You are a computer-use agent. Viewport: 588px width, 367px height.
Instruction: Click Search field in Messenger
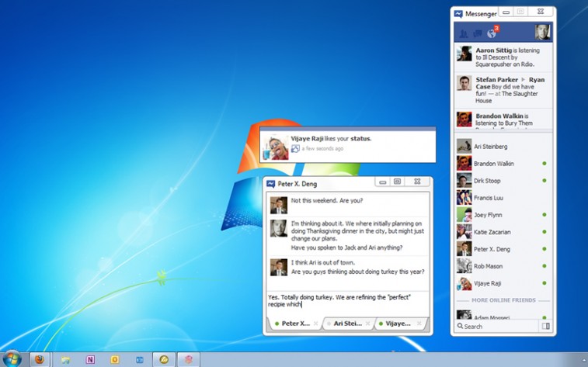(x=497, y=327)
